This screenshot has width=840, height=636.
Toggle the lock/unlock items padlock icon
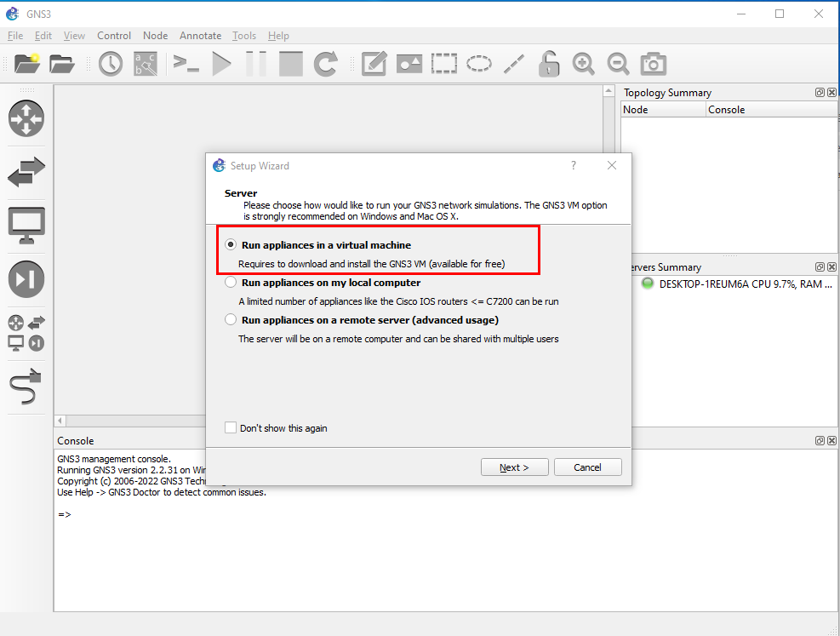click(x=549, y=64)
